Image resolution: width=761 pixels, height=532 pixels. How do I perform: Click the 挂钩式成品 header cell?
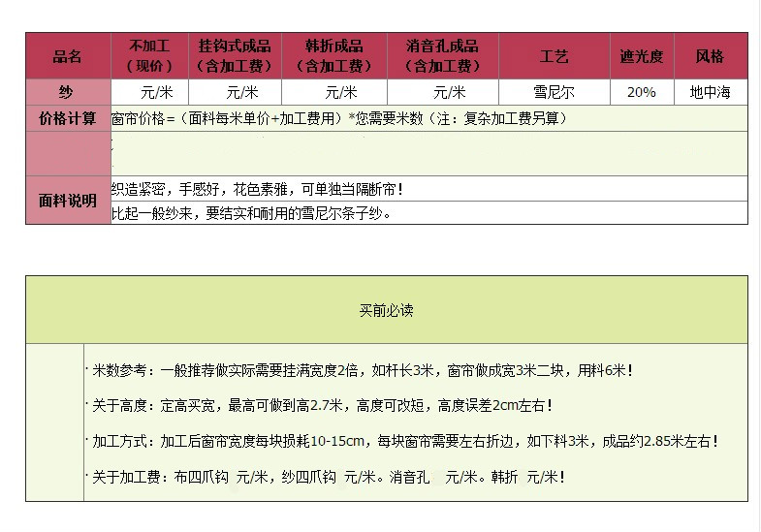235,56
